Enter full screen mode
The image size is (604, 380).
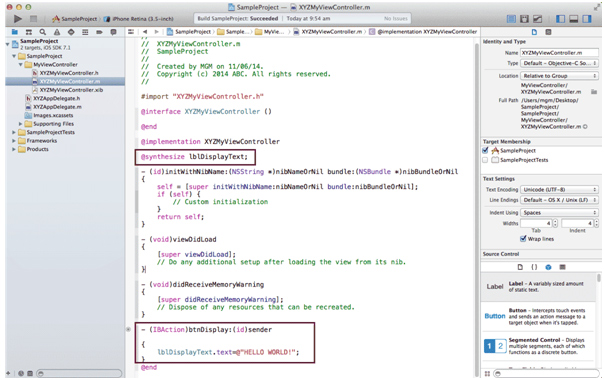(x=597, y=7)
